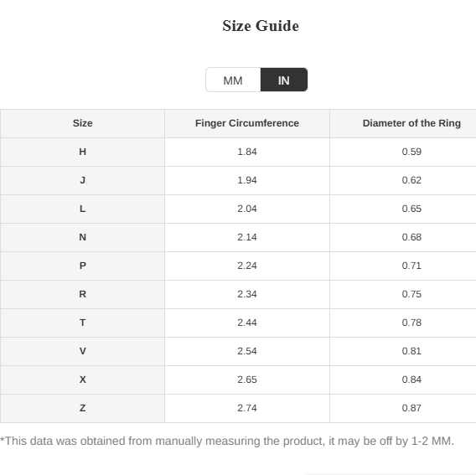476x475 pixels.
Task: Select size N row label
Action: [x=83, y=237]
